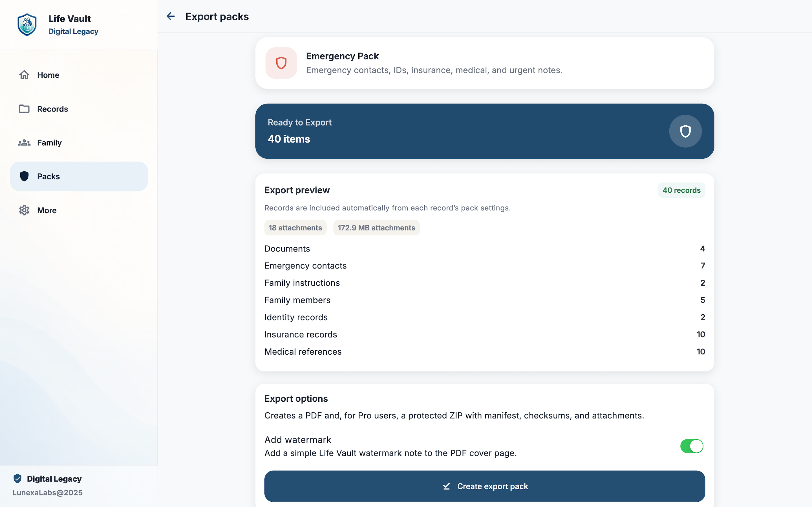Click the Family people icon
Screen dimensions: 812x507
[x=24, y=143]
